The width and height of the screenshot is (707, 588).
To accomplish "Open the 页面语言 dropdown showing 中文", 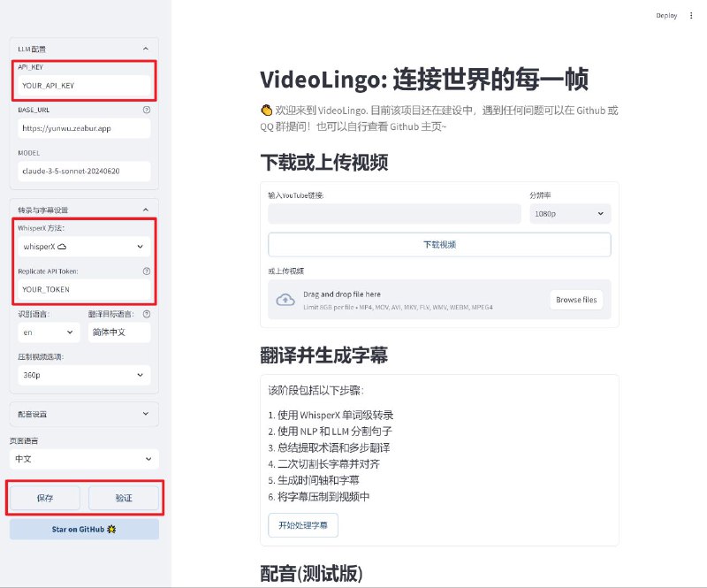I will tap(84, 459).
